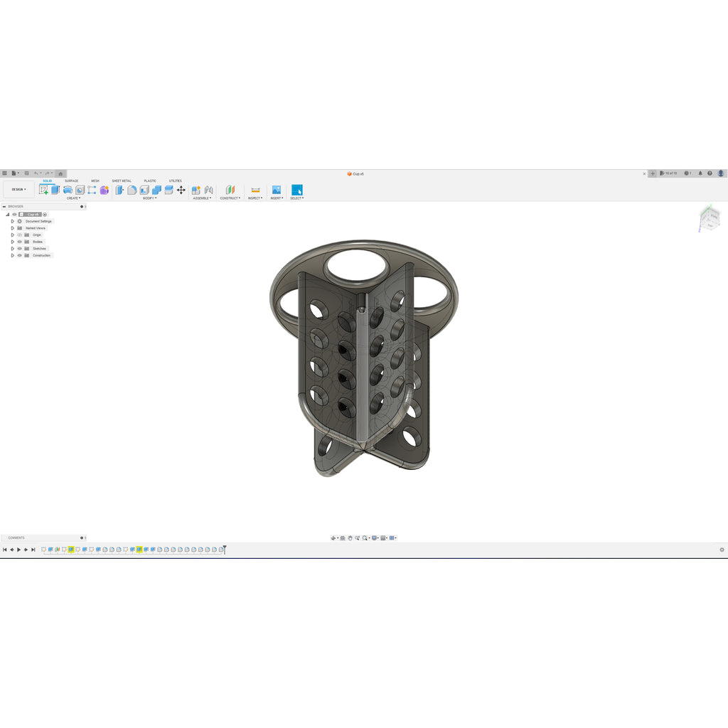Image resolution: width=728 pixels, height=728 pixels.
Task: Click the ViewCube in the corner
Action: tap(709, 218)
